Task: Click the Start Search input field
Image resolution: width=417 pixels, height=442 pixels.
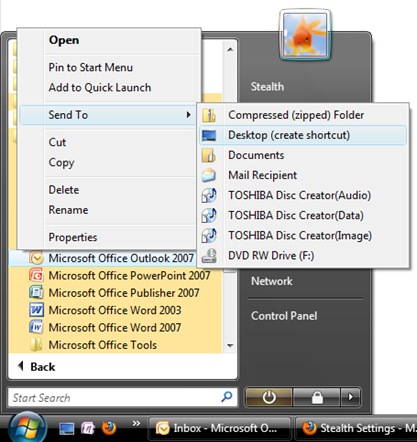Action: [x=123, y=397]
